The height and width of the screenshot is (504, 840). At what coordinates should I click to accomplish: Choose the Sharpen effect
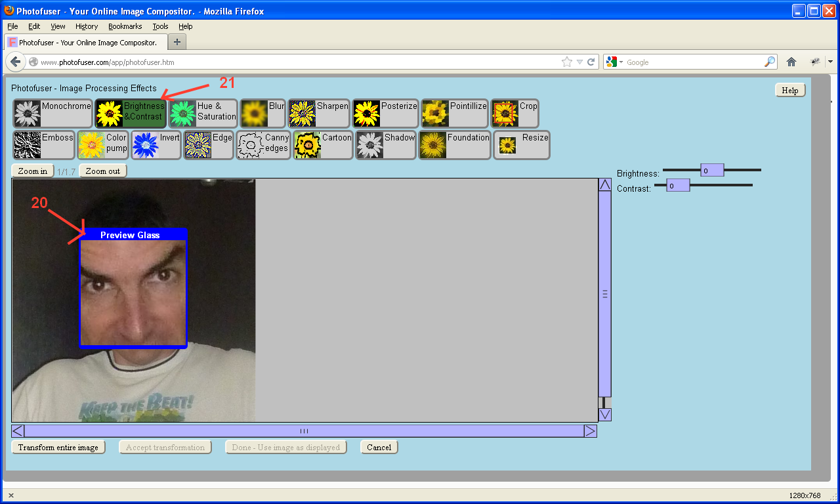pyautogui.click(x=319, y=114)
